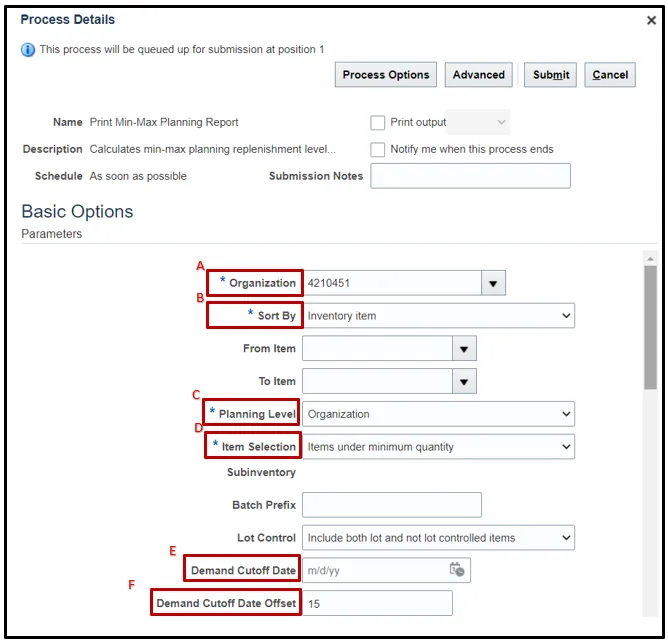Click the 'Print Min-Max Planning Report' name text

[x=164, y=123]
